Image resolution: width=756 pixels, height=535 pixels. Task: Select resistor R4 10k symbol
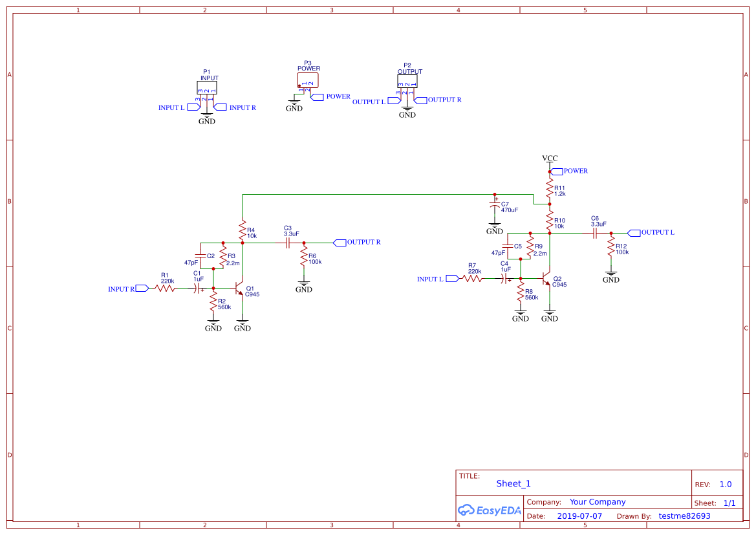pyautogui.click(x=243, y=230)
